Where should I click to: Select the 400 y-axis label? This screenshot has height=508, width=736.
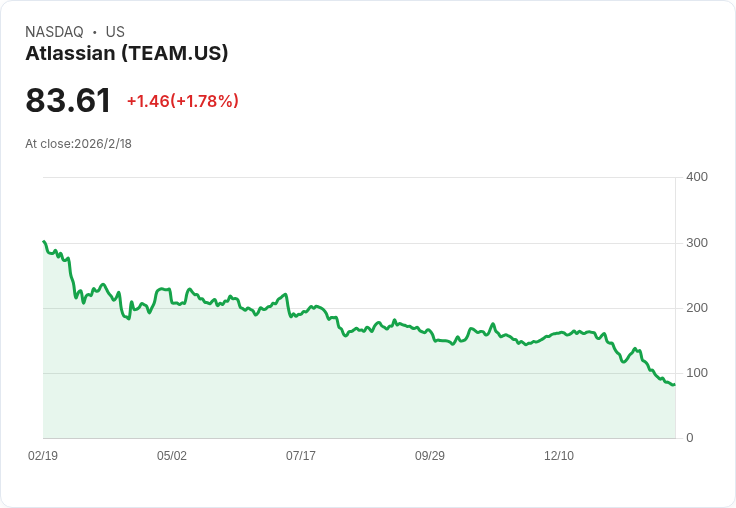pyautogui.click(x=696, y=177)
